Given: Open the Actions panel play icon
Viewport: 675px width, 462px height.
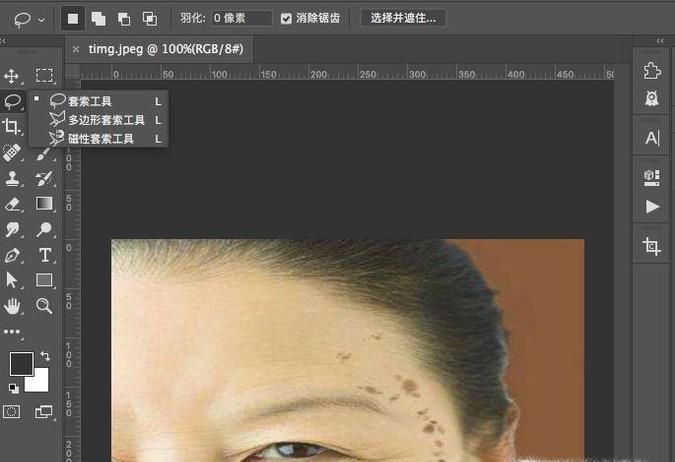Looking at the screenshot, I should point(652,207).
